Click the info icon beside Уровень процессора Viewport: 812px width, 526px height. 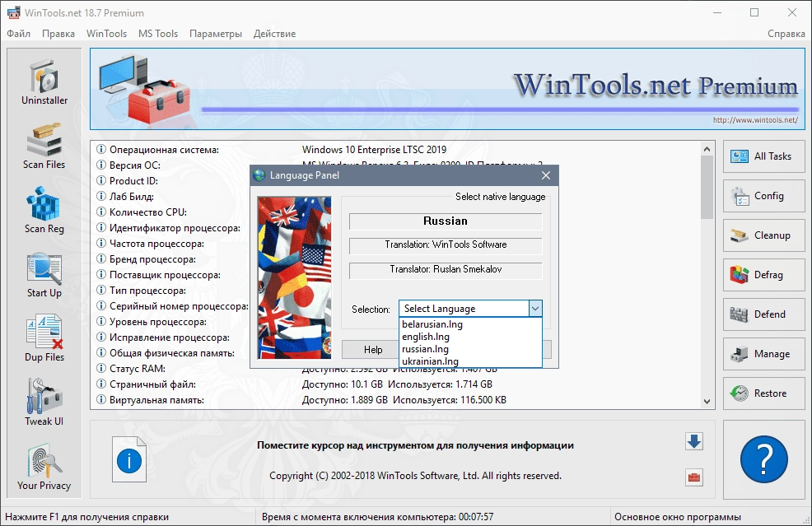pyautogui.click(x=101, y=322)
